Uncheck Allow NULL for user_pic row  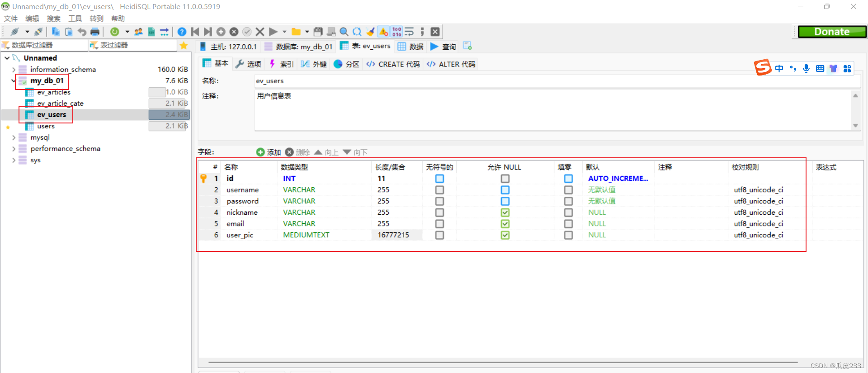pos(505,235)
